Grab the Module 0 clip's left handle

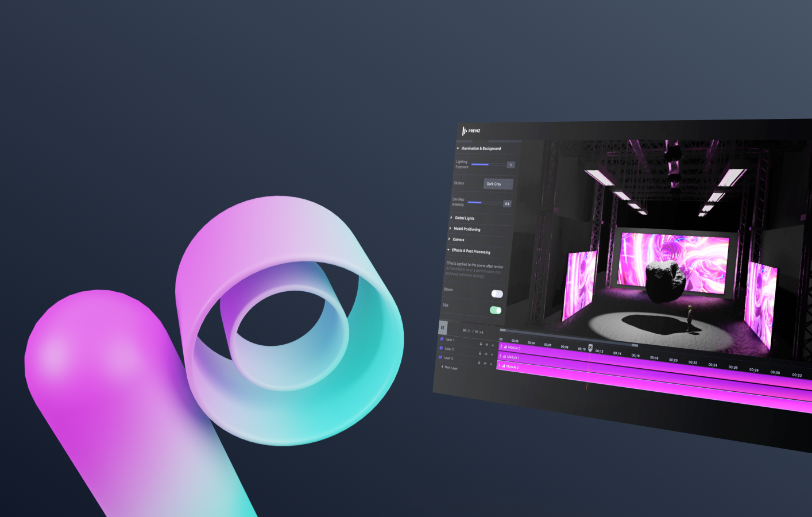(501, 346)
